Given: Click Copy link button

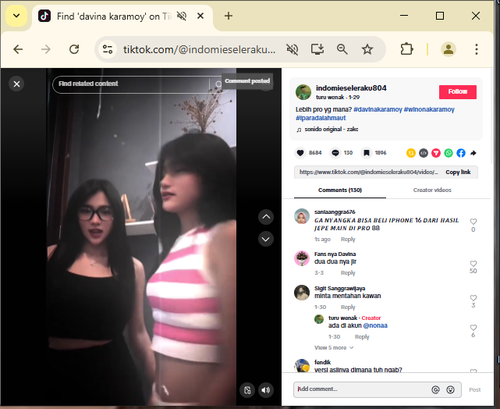Looking at the screenshot, I should pyautogui.click(x=458, y=172).
